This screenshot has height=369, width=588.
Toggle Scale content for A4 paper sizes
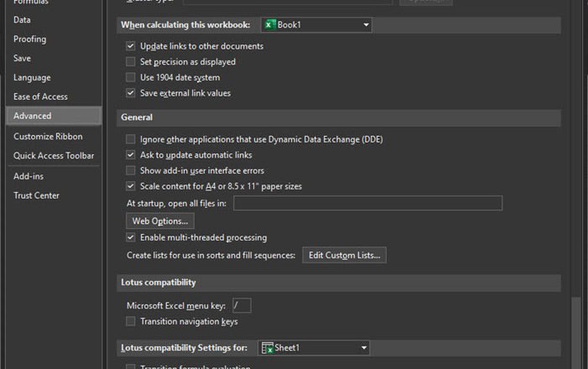click(x=131, y=186)
